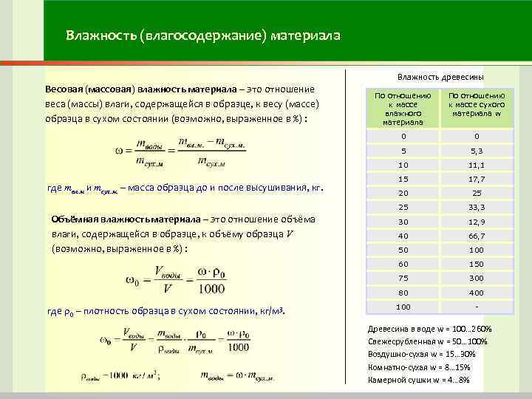Image resolution: width=532 pixels, height=399 pixels.
Task: Click the table cell with value 5,3
Action: (x=477, y=151)
